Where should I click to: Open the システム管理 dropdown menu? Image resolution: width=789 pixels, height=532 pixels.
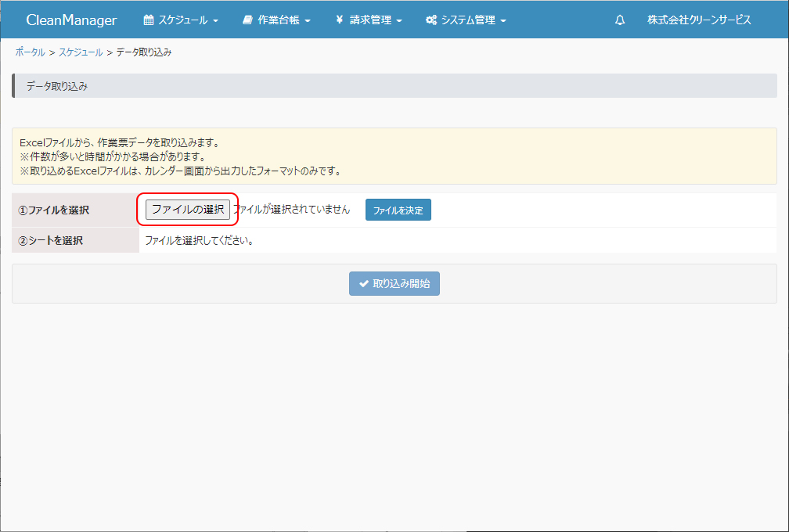[466, 20]
